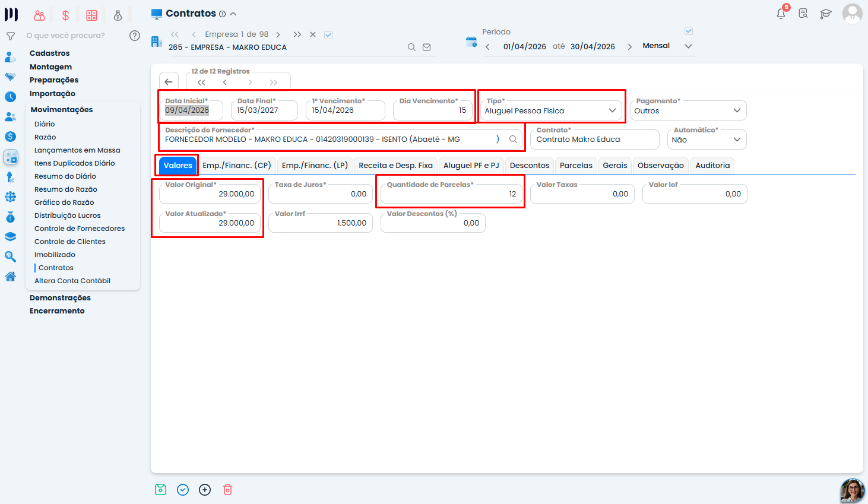Click the filter funnel icon
Screen dimensions: 868x504
tap(10, 36)
